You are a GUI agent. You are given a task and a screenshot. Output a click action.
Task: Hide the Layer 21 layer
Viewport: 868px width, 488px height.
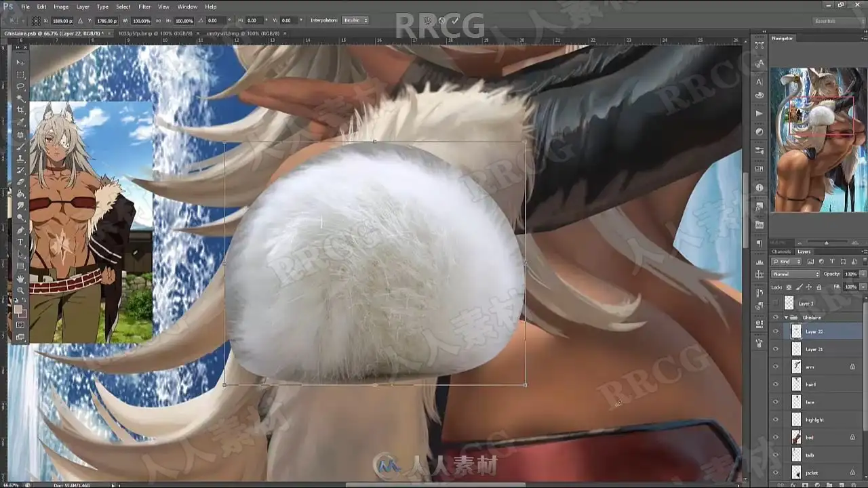776,349
